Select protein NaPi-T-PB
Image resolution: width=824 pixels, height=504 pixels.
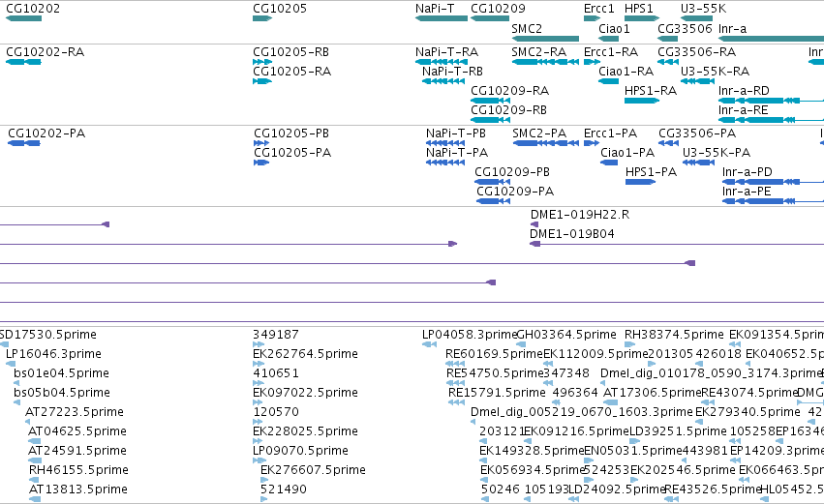(x=456, y=133)
